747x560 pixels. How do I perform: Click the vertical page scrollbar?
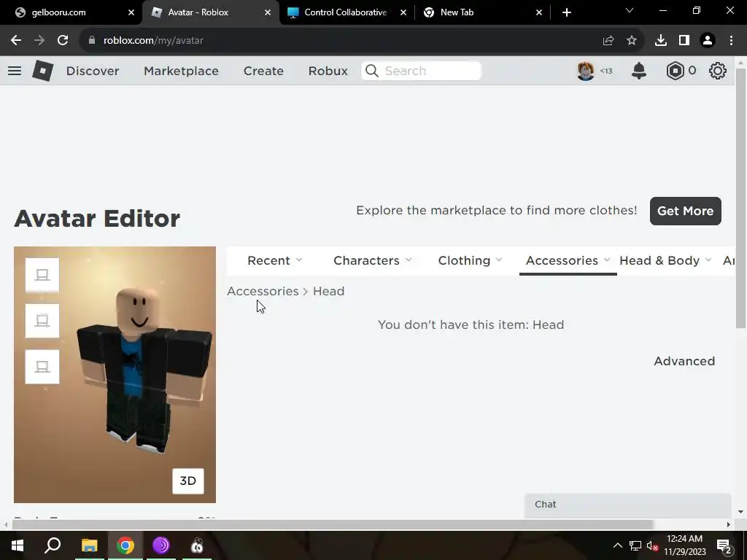[740, 198]
